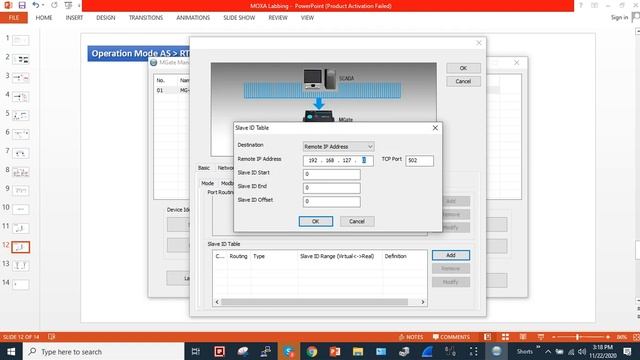Click the zoom slider handle
640x360 pixels.
(x=578, y=337)
